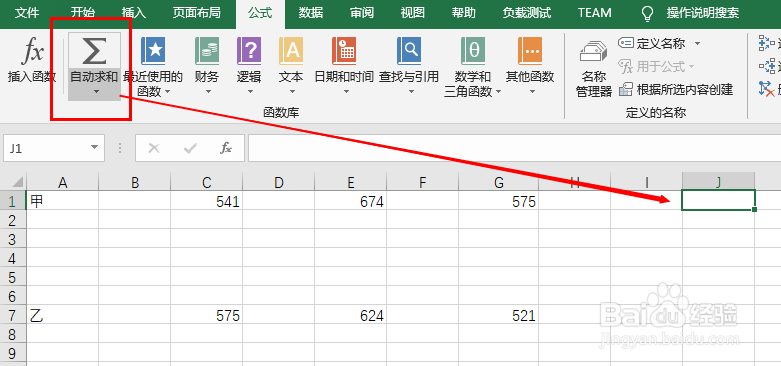Select column J header

pyautogui.click(x=718, y=182)
